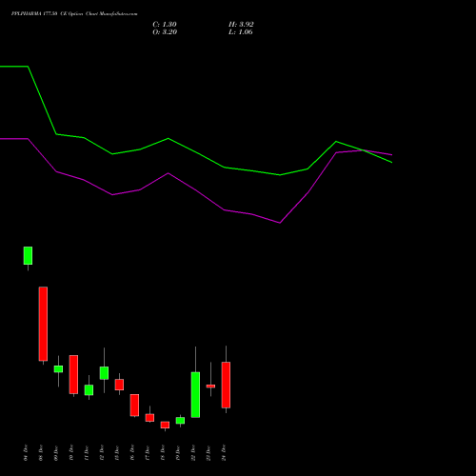Click the 08 Dec date axis label

pyautogui.click(x=41, y=453)
